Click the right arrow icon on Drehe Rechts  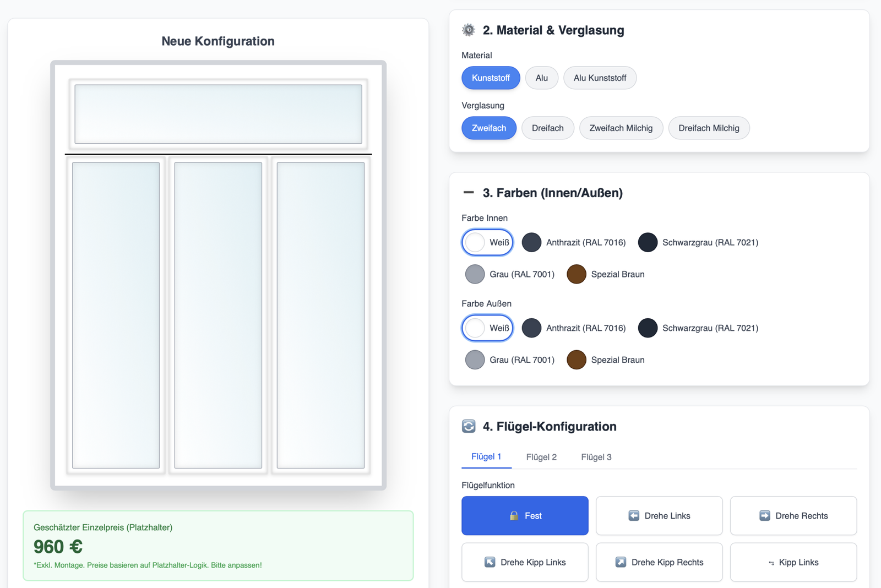[765, 516]
